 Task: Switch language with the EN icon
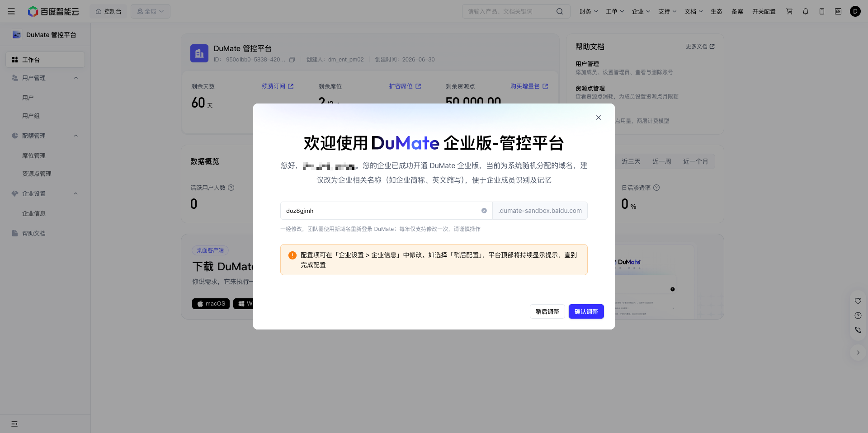pos(838,11)
